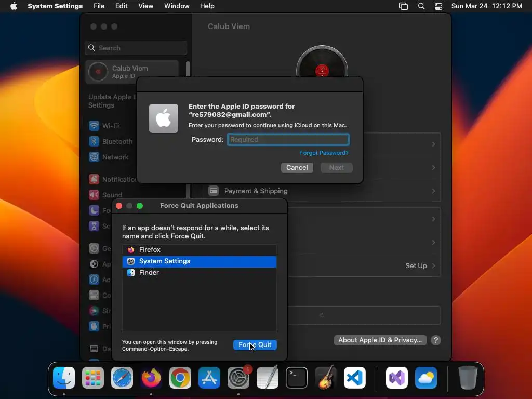Click the Force Quit button
This screenshot has width=532, height=399.
[x=255, y=345]
